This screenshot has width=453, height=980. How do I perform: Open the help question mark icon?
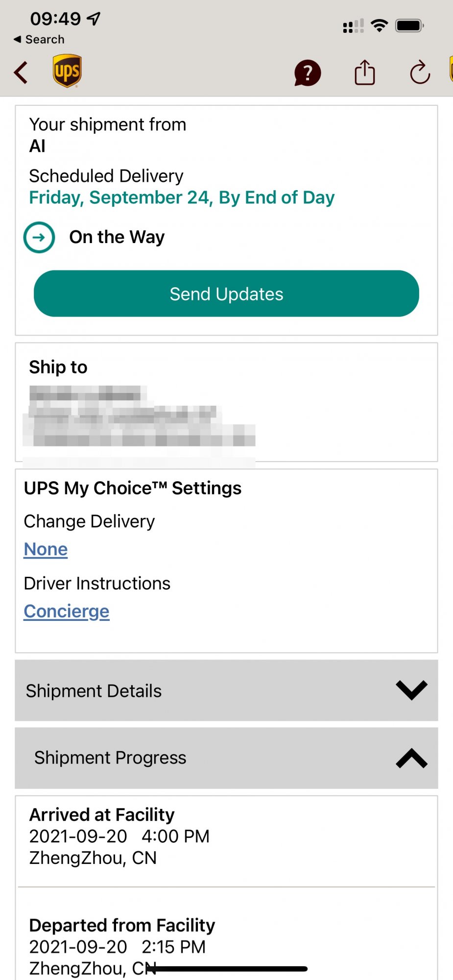coord(308,73)
